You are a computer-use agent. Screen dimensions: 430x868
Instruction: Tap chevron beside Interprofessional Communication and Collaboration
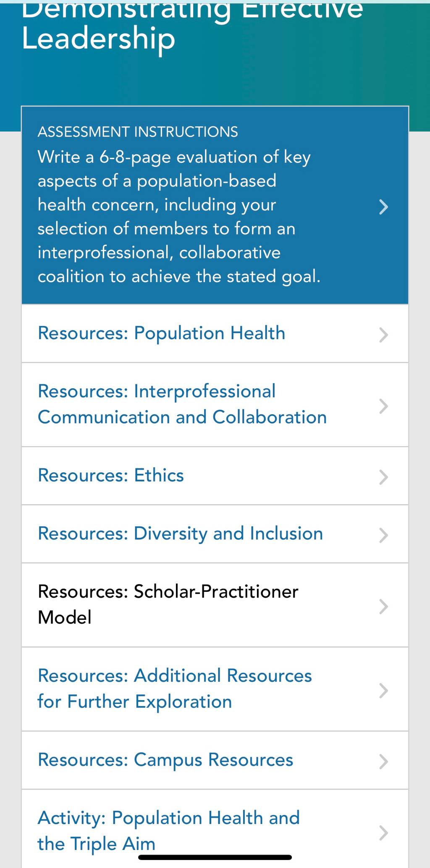point(383,406)
